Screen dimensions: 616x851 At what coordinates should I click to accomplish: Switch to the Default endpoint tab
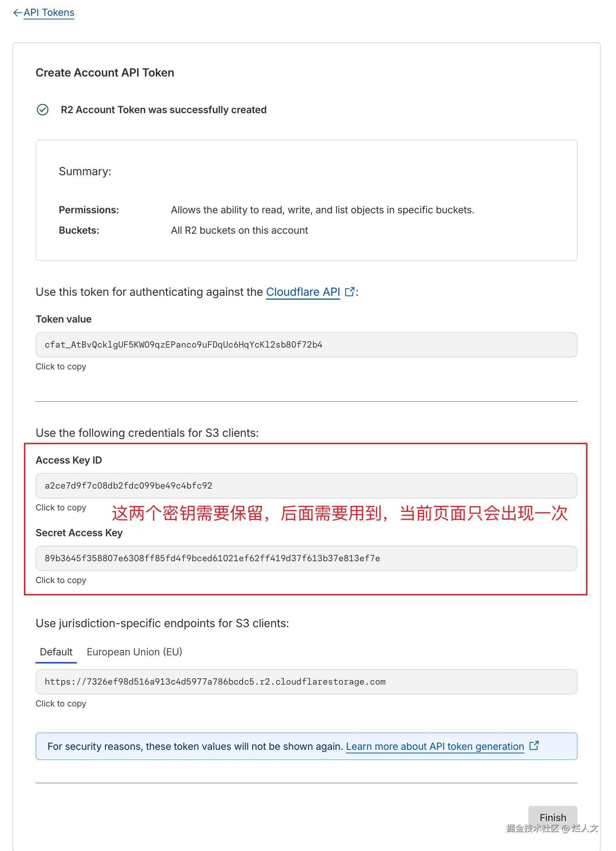click(56, 652)
